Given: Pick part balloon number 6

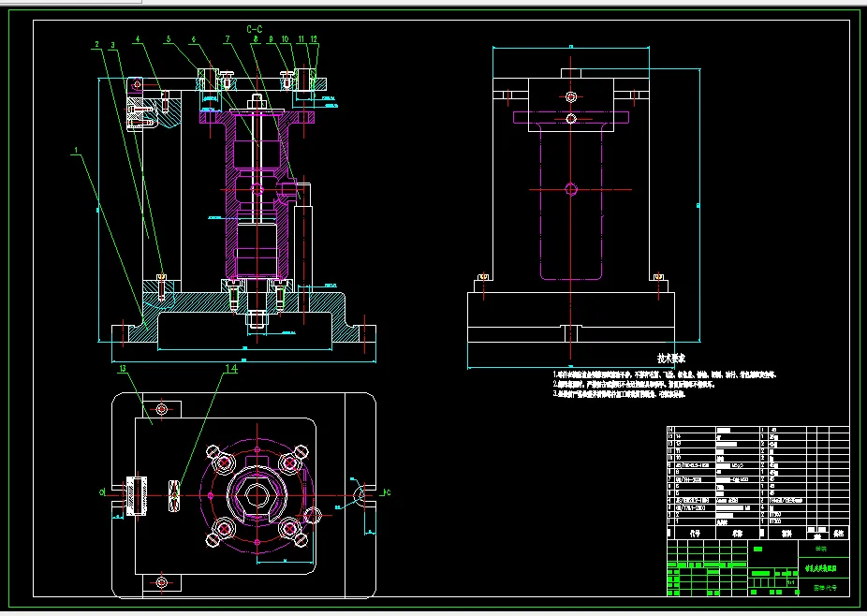Looking at the screenshot, I should pyautogui.click(x=194, y=40).
